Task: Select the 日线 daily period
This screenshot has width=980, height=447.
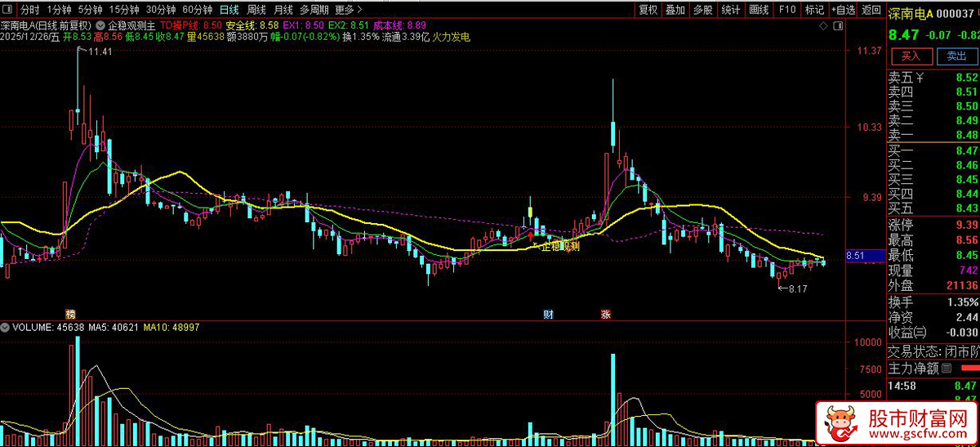Action: click(229, 10)
